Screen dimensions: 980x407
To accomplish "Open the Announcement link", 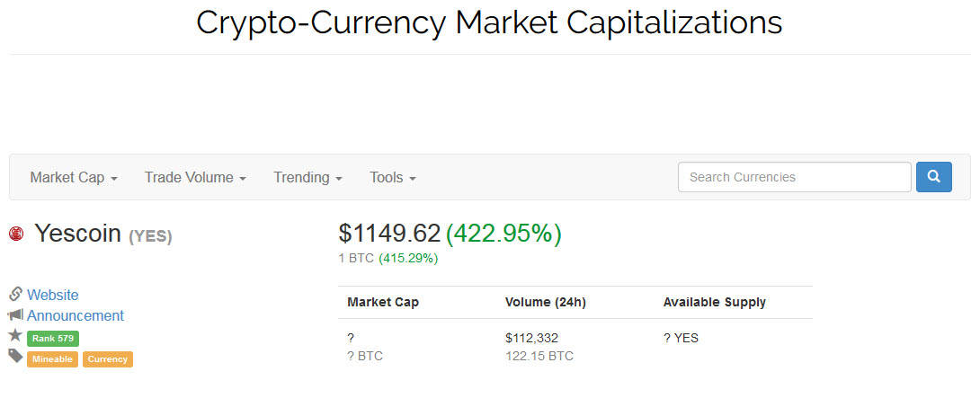I will point(75,315).
